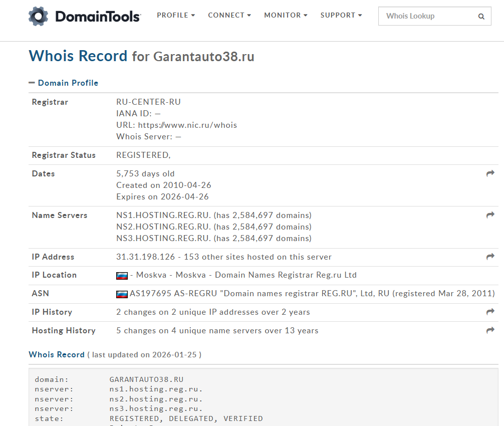The width and height of the screenshot is (504, 426).
Task: Click the DomainTools gear logo icon
Action: pos(39,17)
